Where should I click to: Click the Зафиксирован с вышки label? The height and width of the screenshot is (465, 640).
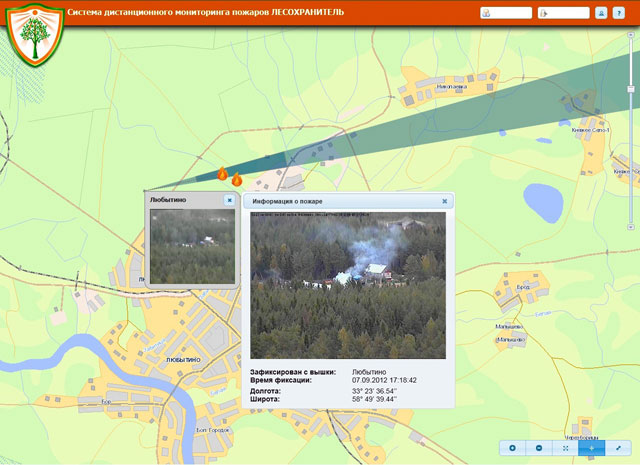293,372
